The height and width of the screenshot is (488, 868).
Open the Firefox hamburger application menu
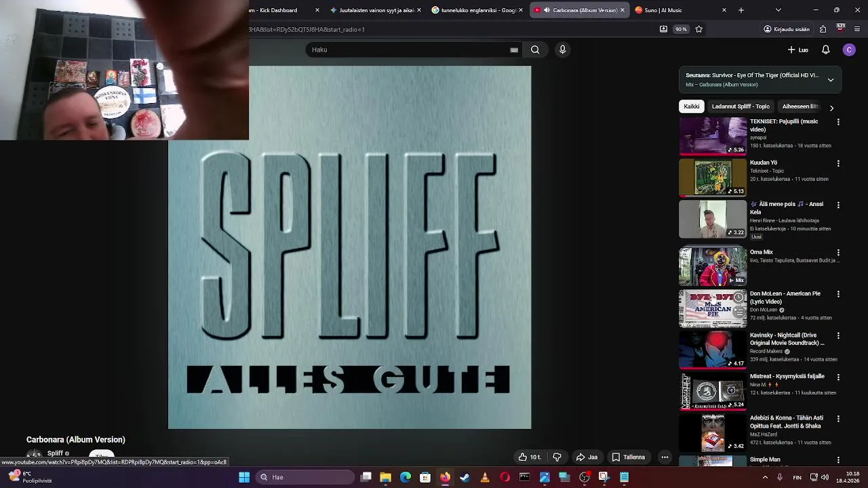pyautogui.click(x=857, y=29)
